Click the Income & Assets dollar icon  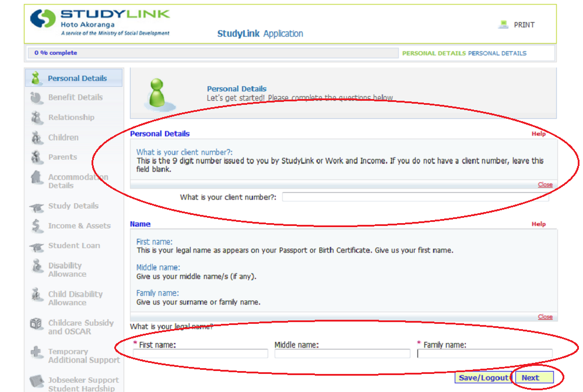tap(37, 225)
